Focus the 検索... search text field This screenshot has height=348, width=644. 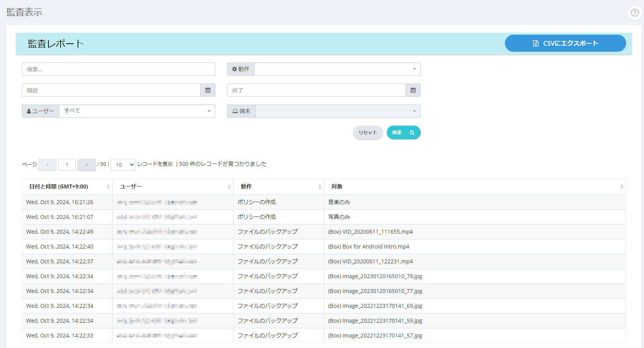(119, 69)
